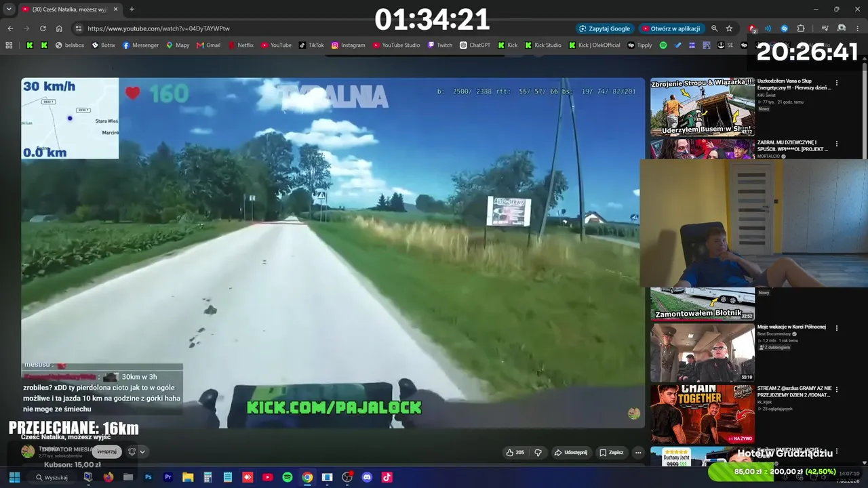The image size is (868, 488).
Task: Open the Chain Together live stream thumbnail
Action: (703, 414)
